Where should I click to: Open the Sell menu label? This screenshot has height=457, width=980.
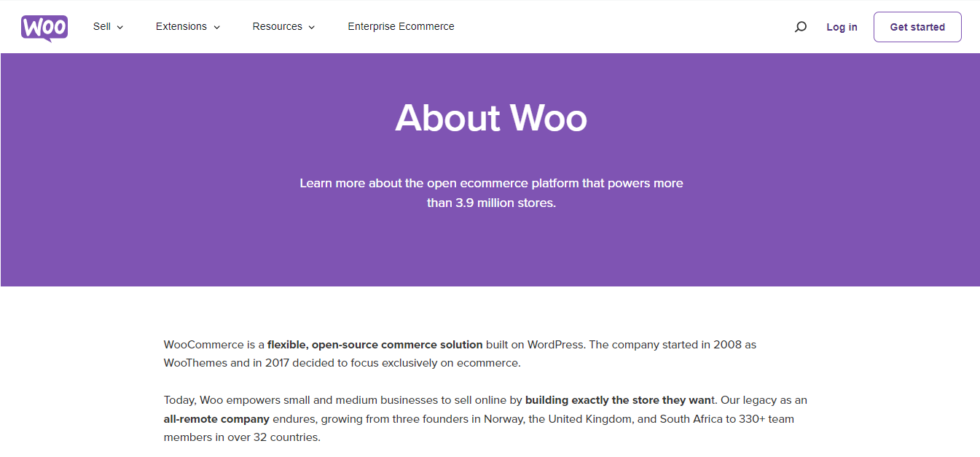tap(102, 26)
